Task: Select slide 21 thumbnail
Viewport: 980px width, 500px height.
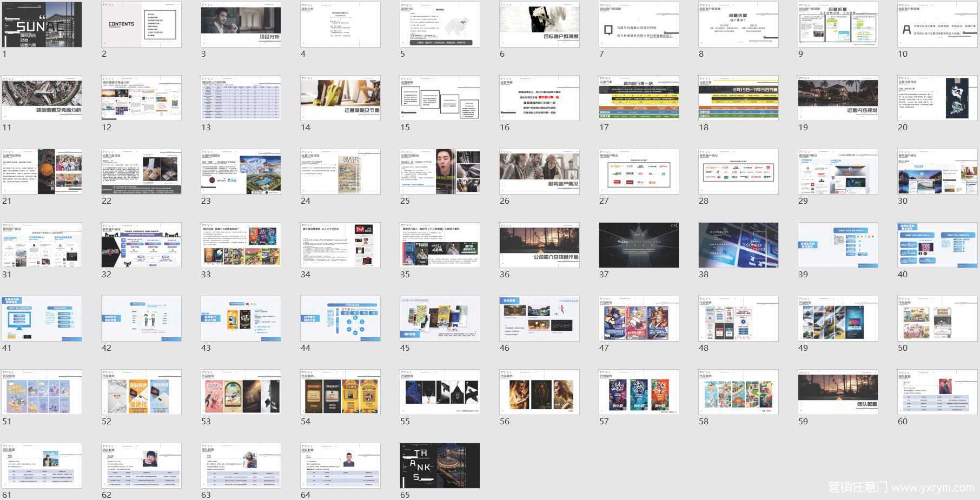Action: click(42, 172)
